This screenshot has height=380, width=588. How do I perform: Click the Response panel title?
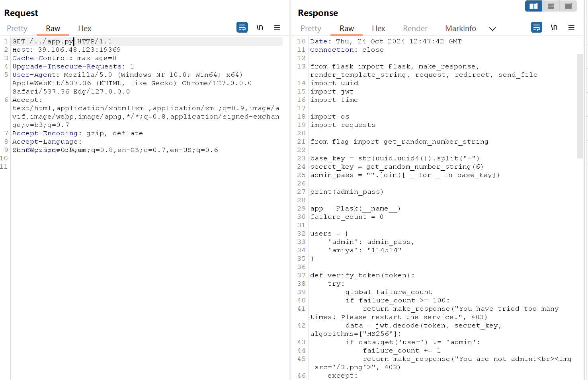point(318,13)
